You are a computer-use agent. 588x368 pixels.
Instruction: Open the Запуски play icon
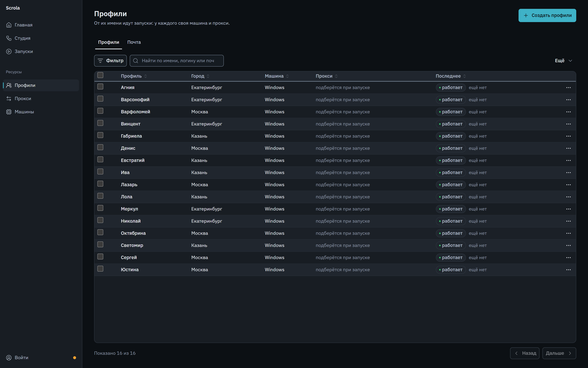[9, 51]
